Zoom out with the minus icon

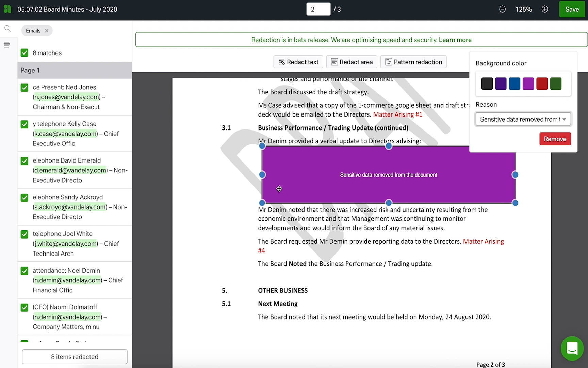[502, 9]
